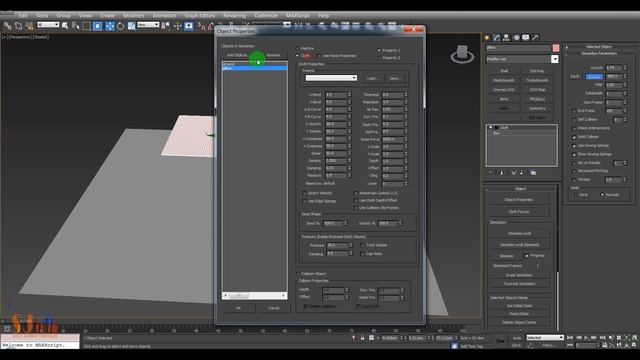Open the MAXScript menu
This screenshot has width=640, height=360.
point(298,16)
